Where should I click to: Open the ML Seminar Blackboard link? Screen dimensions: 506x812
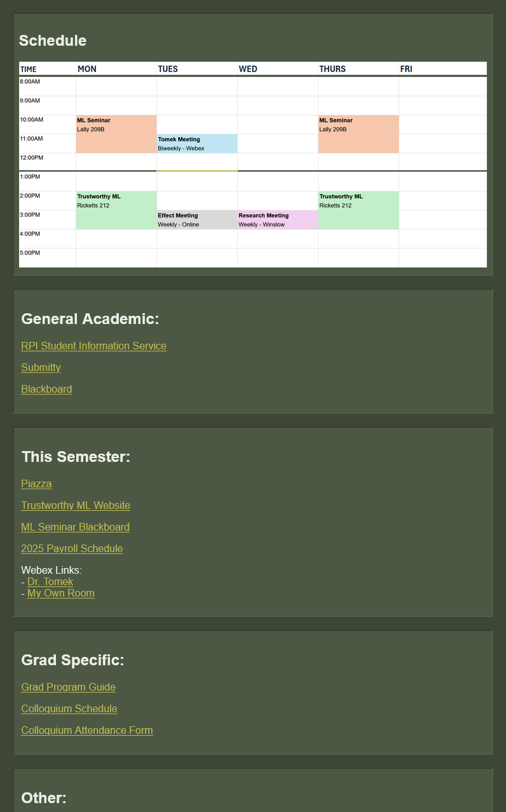click(75, 527)
